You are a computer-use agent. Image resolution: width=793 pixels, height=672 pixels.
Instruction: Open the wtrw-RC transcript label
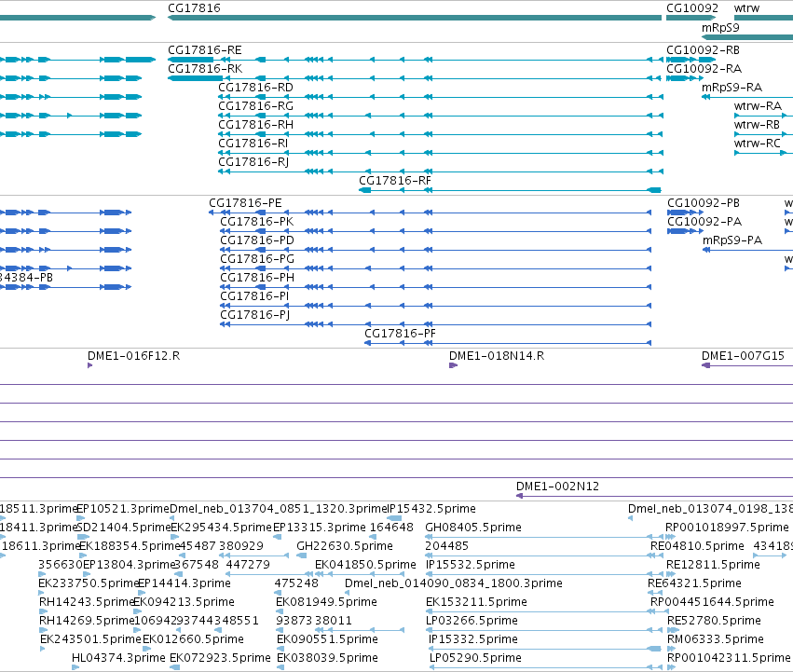click(758, 144)
